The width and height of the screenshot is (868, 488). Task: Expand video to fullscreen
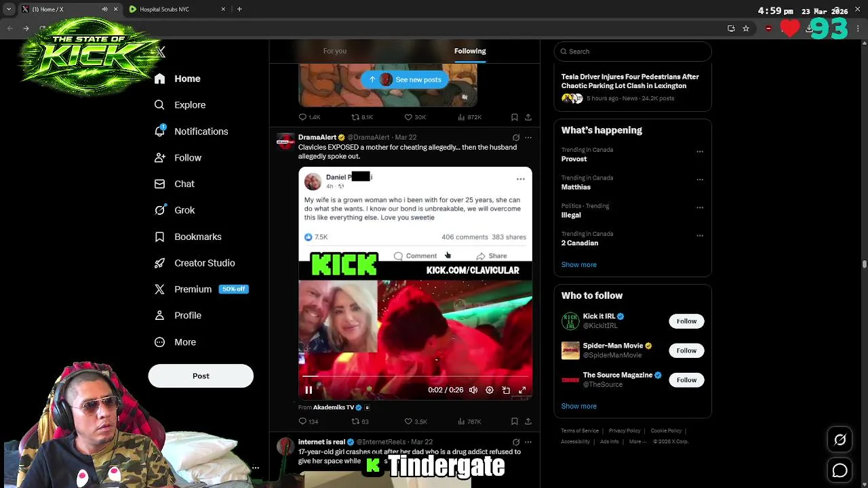pyautogui.click(x=522, y=390)
